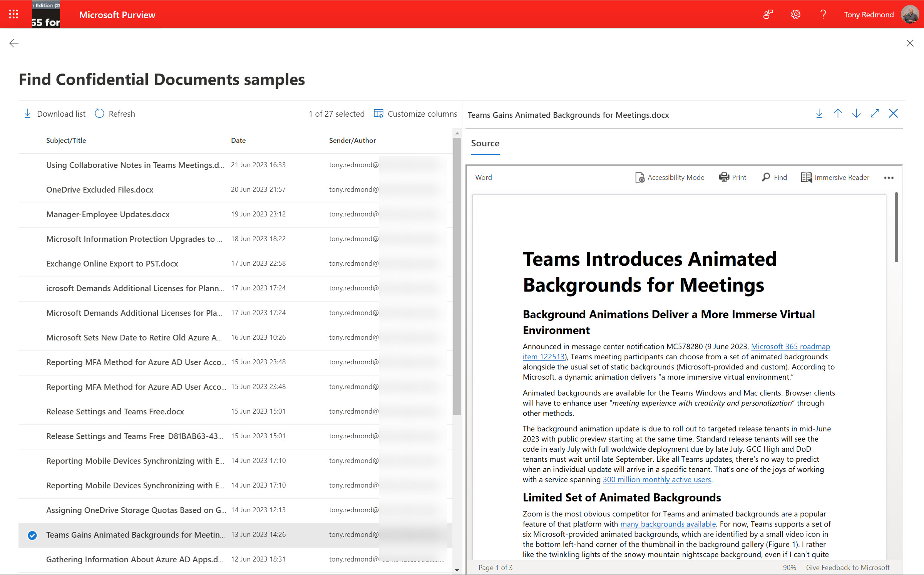The image size is (924, 575).
Task: Print the document
Action: 732,177
